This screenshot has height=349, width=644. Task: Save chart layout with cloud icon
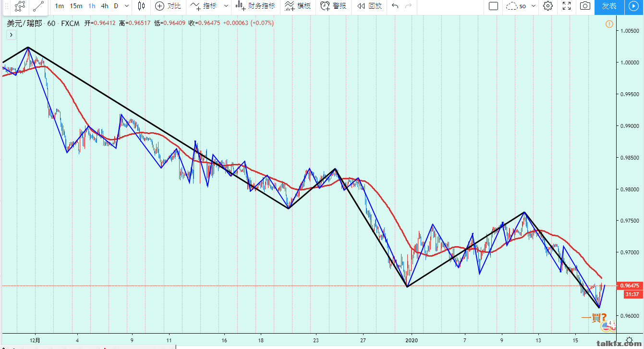(512, 6)
